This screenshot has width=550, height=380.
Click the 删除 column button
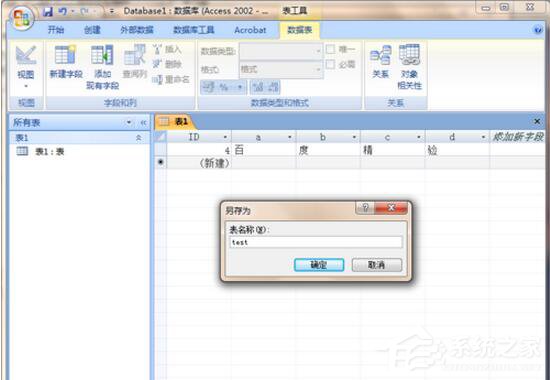coord(167,64)
